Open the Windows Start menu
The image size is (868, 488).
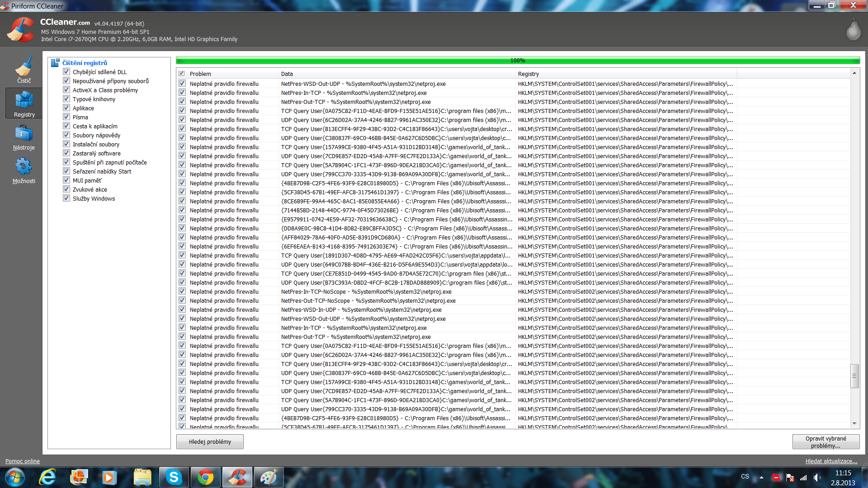coord(14,477)
